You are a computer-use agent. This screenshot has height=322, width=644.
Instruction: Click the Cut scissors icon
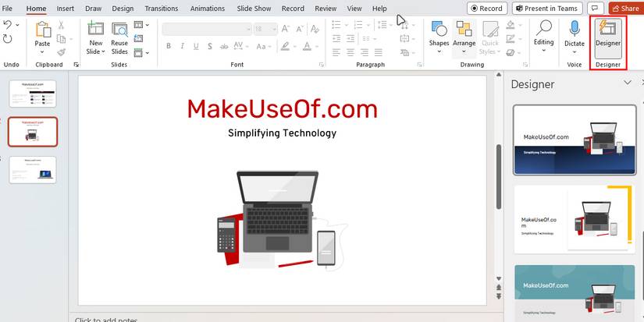coord(61,25)
